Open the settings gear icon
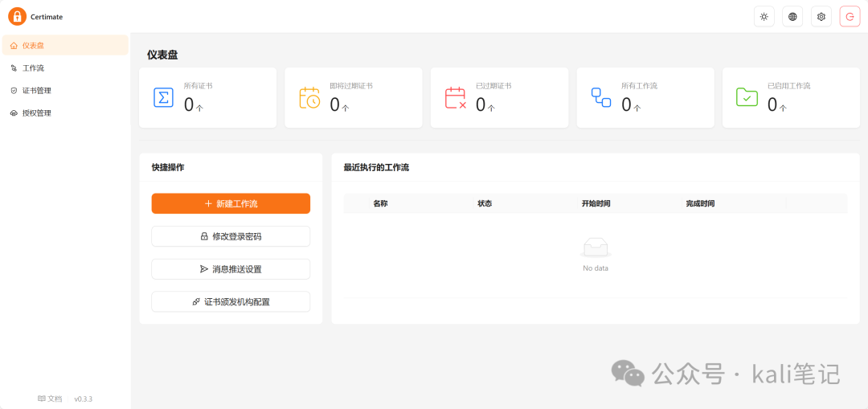The image size is (868, 409). (821, 17)
